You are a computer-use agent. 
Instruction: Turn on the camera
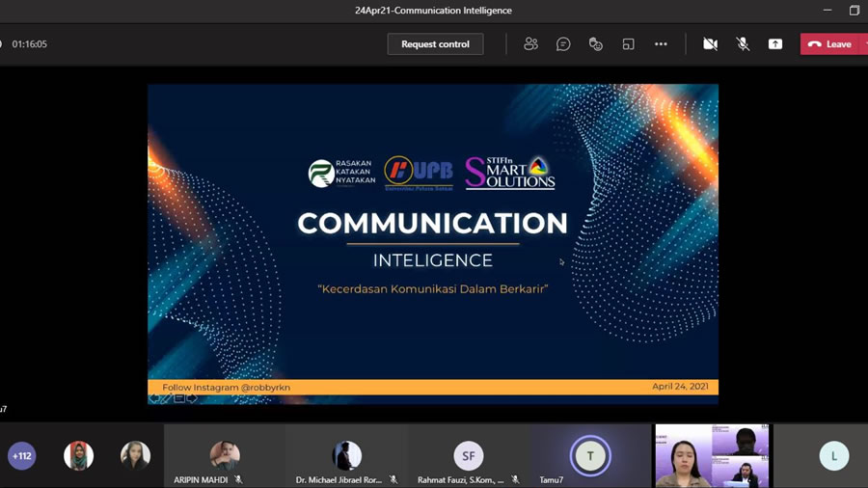pos(710,44)
